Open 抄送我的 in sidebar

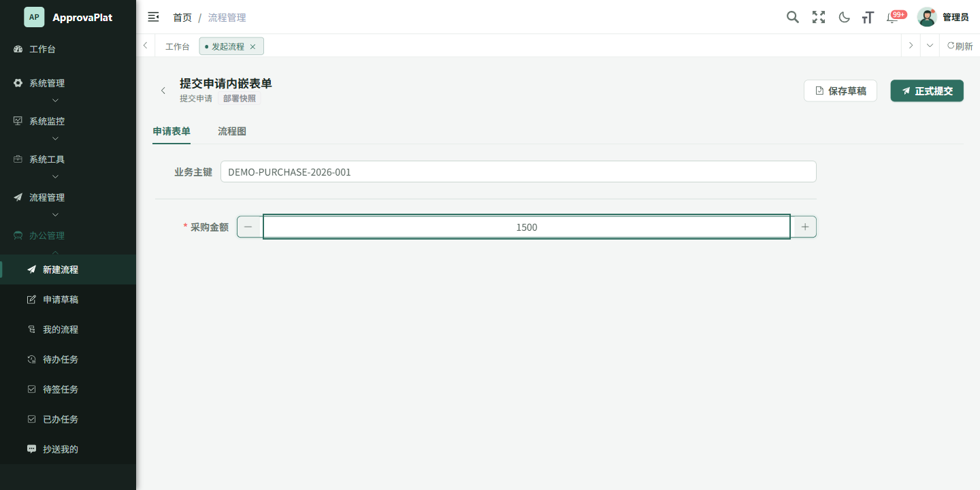pos(68,449)
